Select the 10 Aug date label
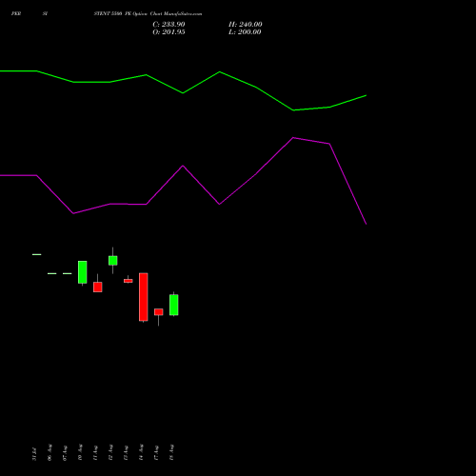 coord(80,452)
